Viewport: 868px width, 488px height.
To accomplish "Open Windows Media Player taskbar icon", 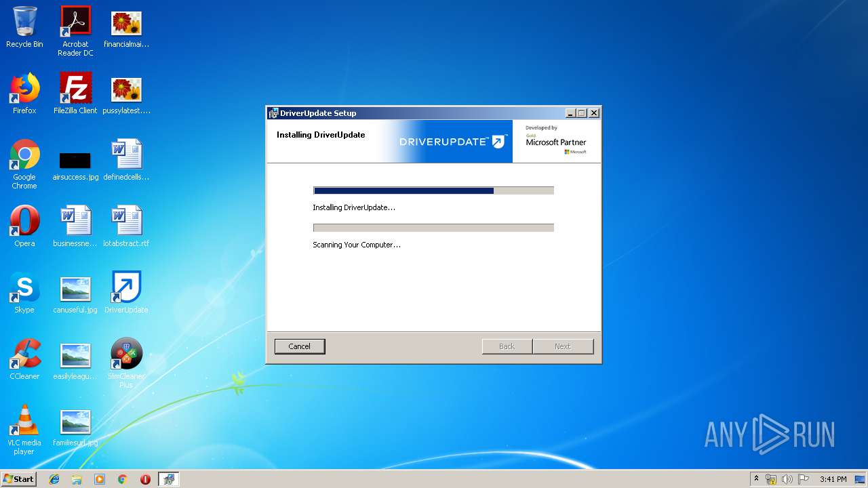I will [100, 479].
